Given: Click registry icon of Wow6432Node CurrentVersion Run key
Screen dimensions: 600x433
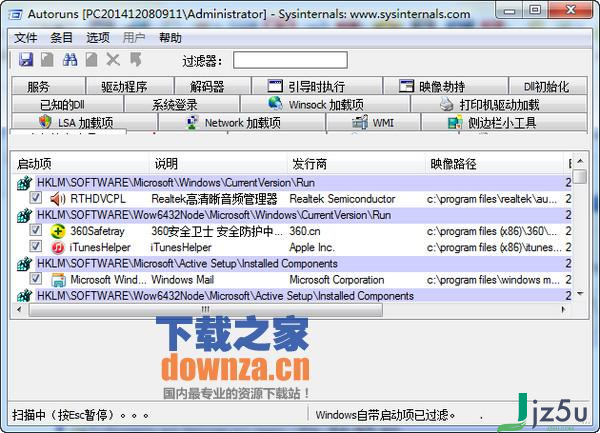Looking at the screenshot, I should tap(24, 215).
